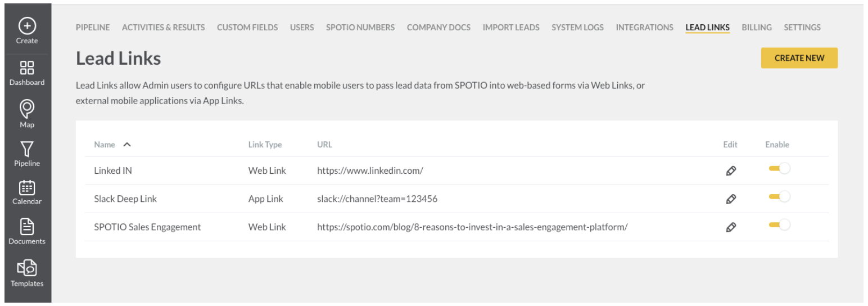The height and width of the screenshot is (306, 868).
Task: Click the Create New button
Action: coord(799,58)
